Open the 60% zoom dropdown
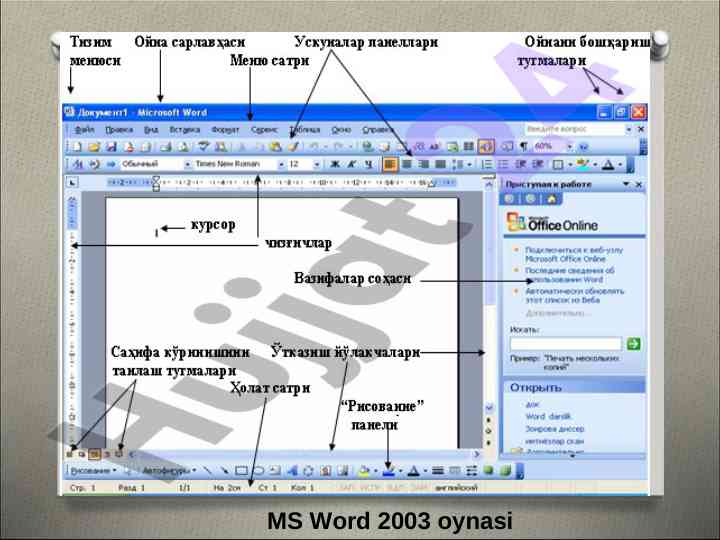The image size is (720, 540). tap(569, 147)
